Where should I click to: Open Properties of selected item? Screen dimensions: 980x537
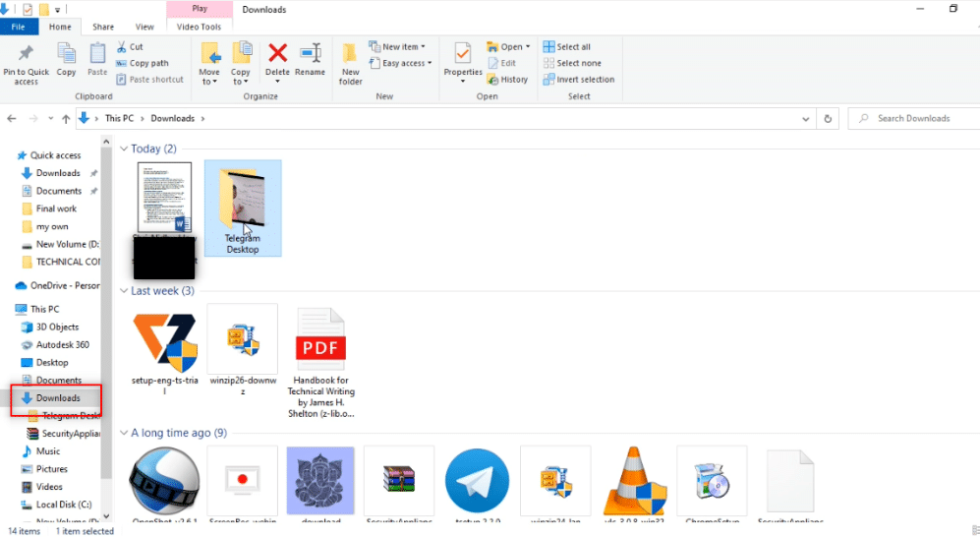(463, 64)
